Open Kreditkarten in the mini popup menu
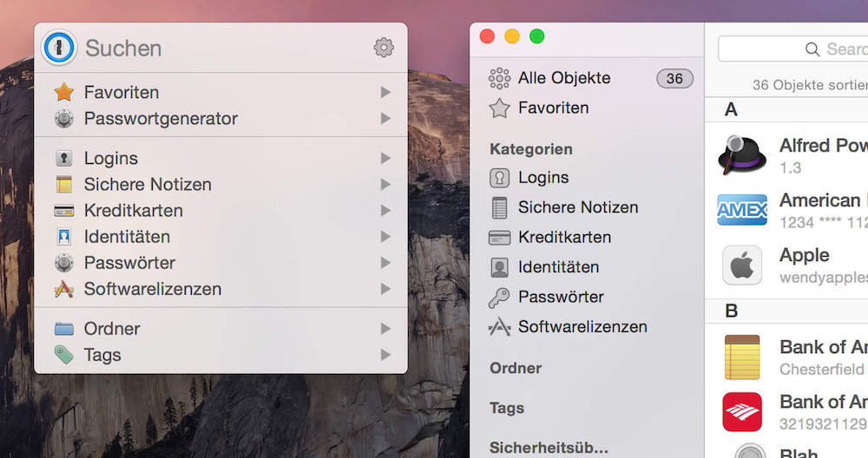 (x=133, y=211)
